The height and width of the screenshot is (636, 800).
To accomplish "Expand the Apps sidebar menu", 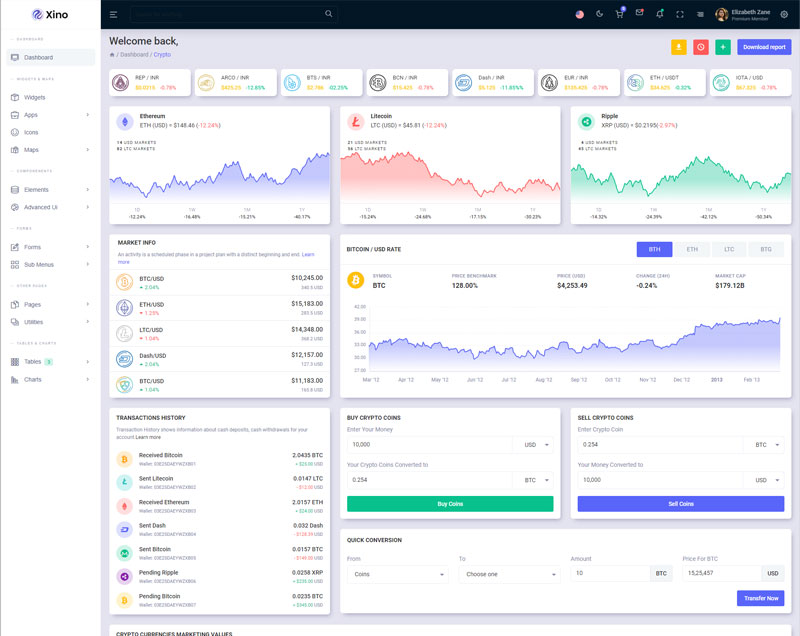I will [50, 115].
